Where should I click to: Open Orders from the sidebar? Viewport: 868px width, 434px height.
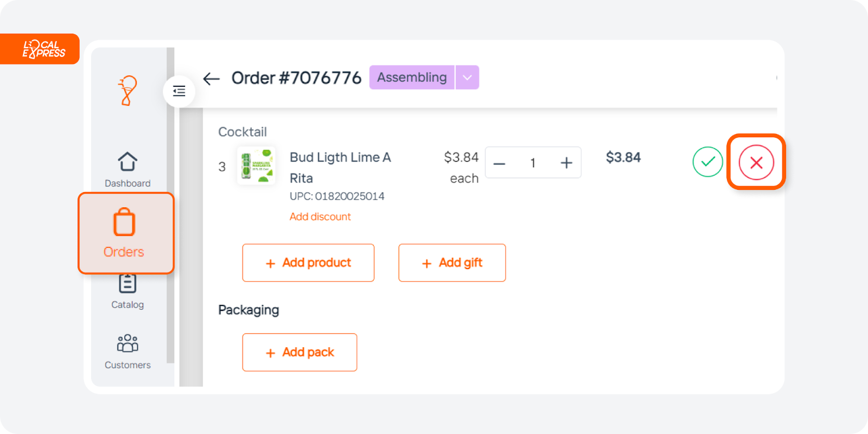pyautogui.click(x=126, y=233)
